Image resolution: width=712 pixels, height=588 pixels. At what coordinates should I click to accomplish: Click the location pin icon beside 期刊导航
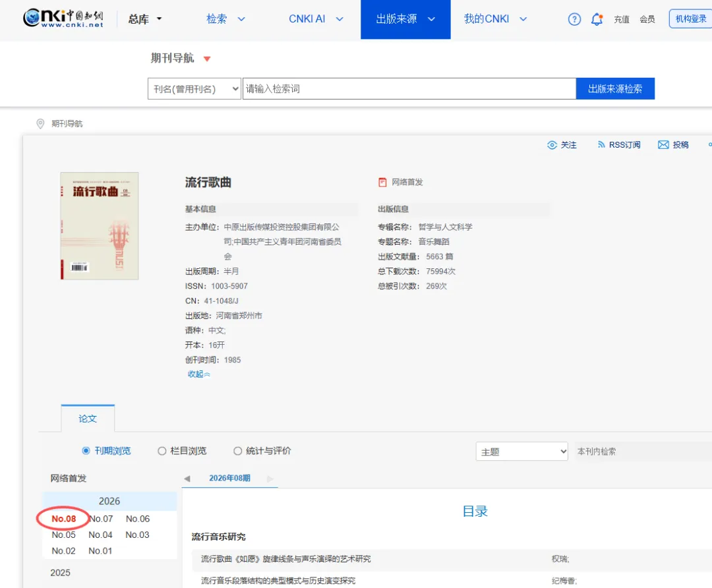(x=40, y=123)
